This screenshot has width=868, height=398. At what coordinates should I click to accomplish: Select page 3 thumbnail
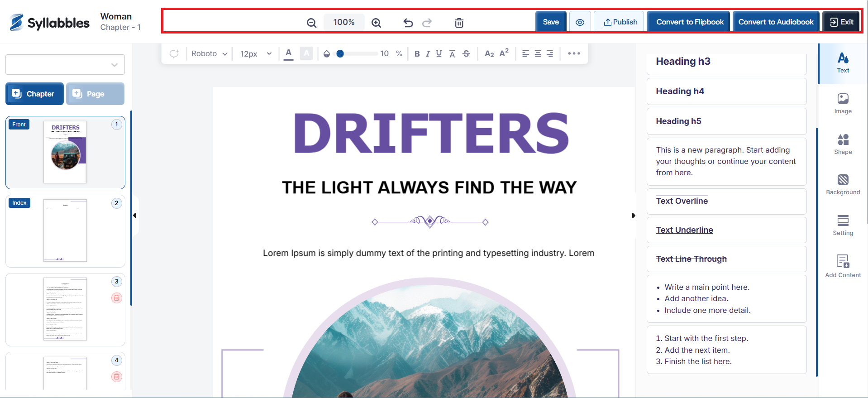coord(65,309)
